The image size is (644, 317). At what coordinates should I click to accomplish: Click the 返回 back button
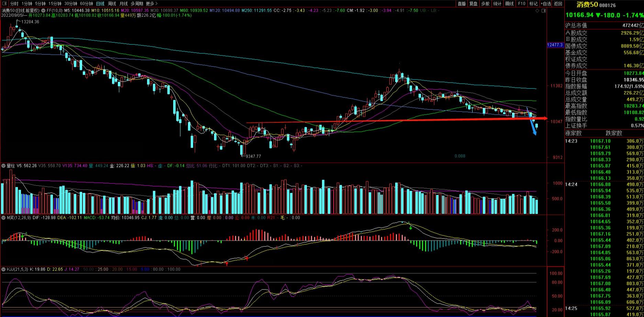(558, 4)
